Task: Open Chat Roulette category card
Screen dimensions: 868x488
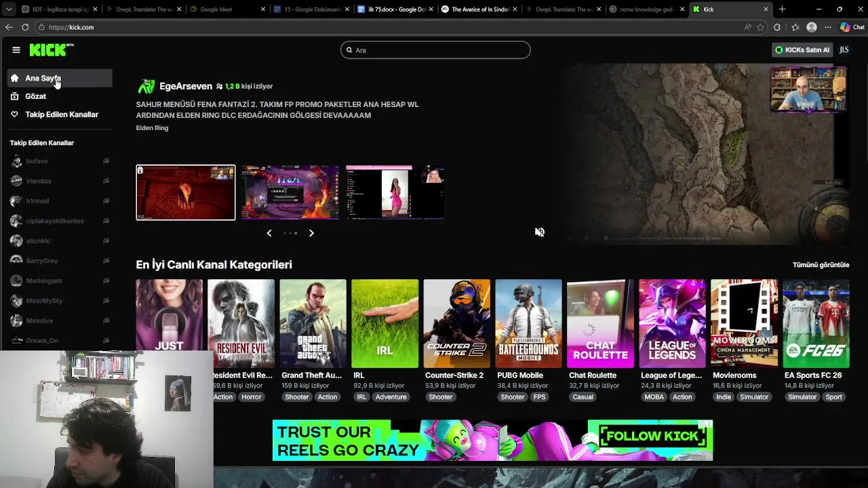Action: [600, 324]
